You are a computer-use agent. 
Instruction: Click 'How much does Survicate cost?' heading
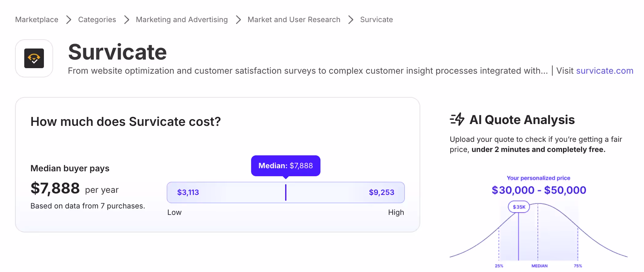(x=126, y=122)
